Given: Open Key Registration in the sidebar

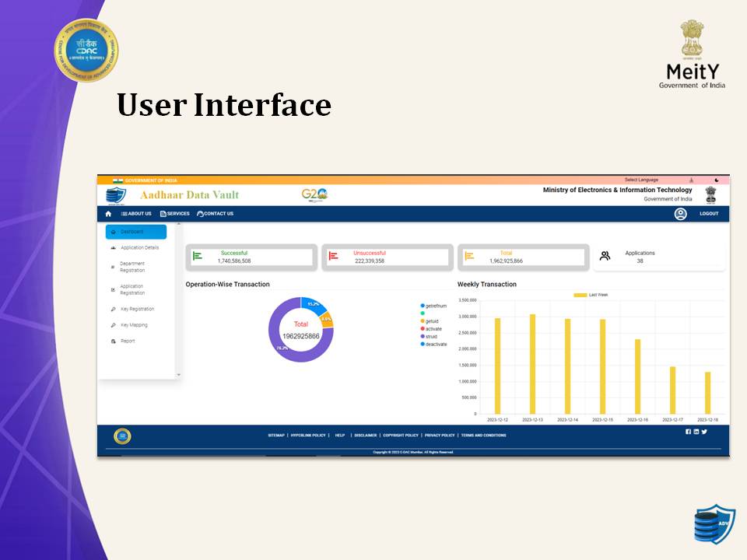Looking at the screenshot, I should pos(137,309).
